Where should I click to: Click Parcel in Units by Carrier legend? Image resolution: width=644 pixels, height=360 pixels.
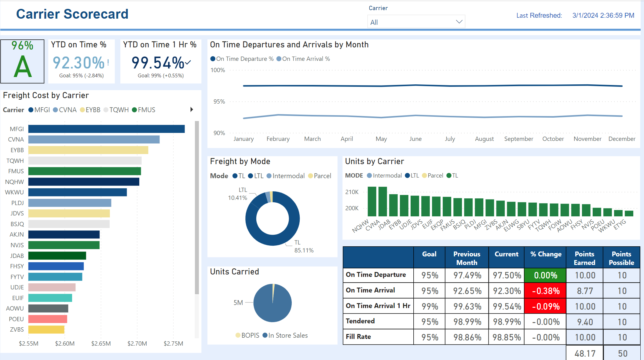pos(432,175)
